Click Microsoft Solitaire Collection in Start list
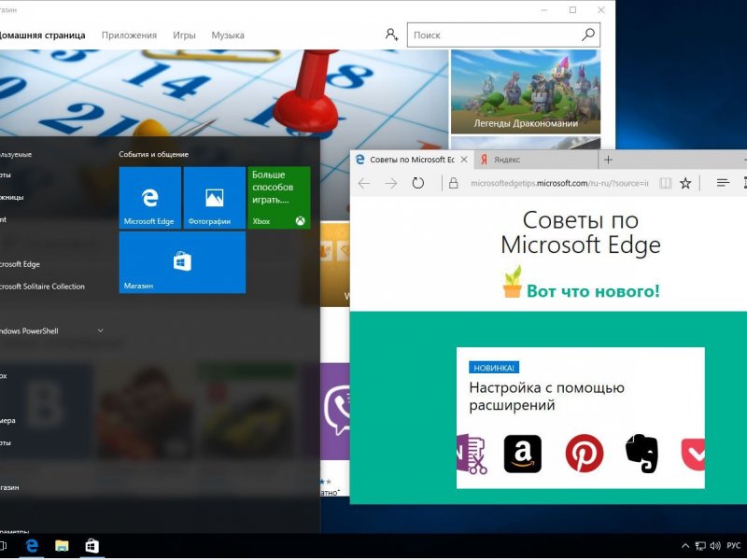747x560 pixels. (42, 287)
